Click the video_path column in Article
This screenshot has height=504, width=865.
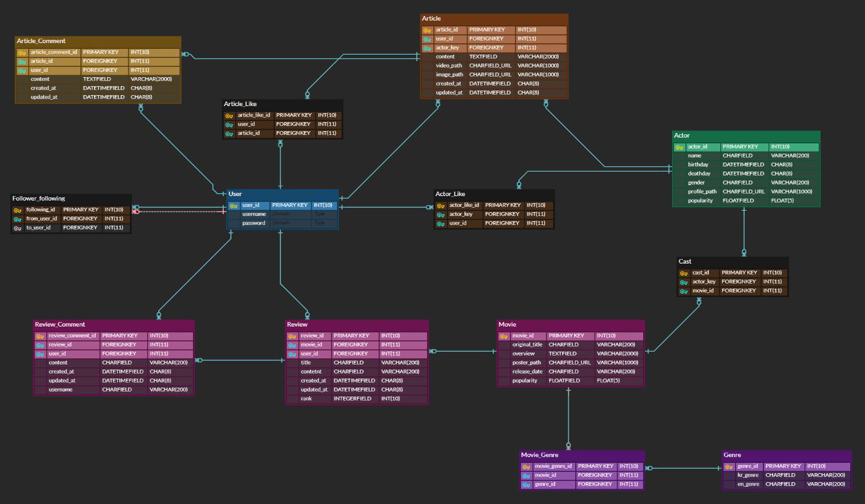(449, 66)
